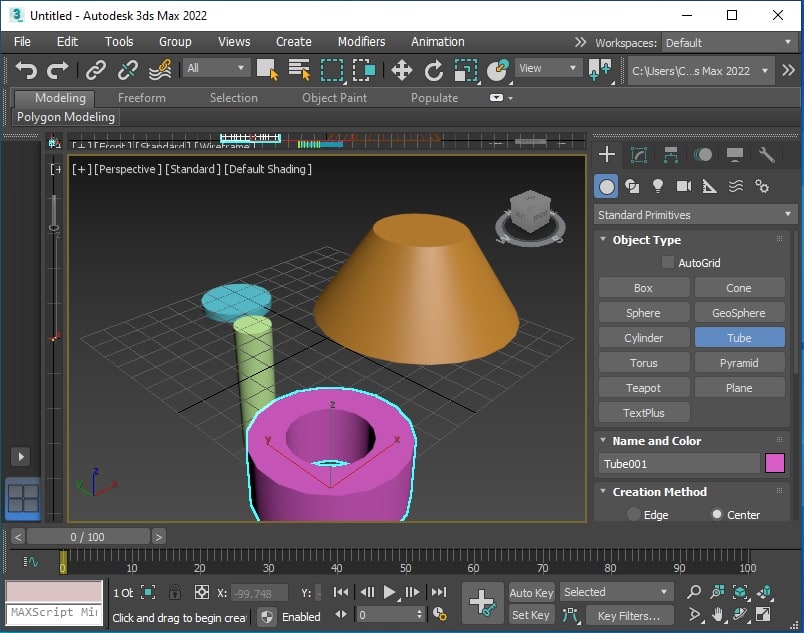Open the Create menu
Viewport: 804px width, 633px height.
pyautogui.click(x=293, y=42)
